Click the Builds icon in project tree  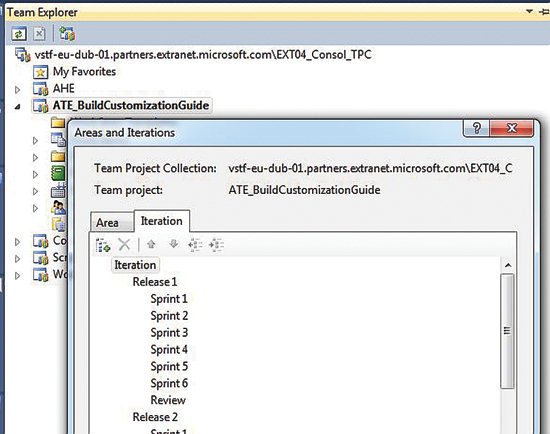(x=58, y=191)
